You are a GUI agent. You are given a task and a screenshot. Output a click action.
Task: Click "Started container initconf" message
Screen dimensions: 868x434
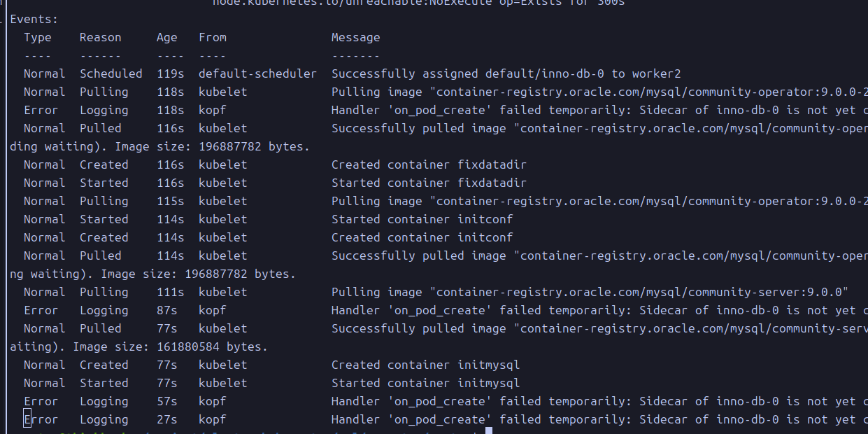click(x=422, y=220)
